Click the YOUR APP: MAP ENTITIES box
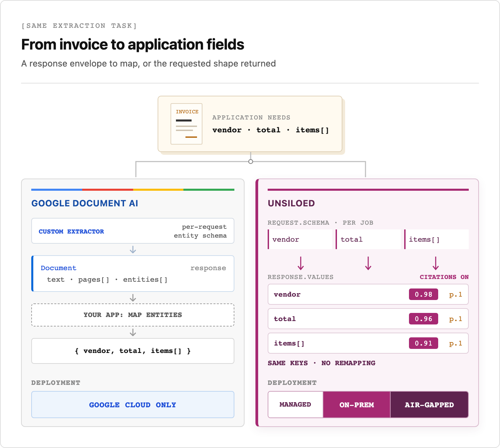The width and height of the screenshot is (500, 448). pos(133,315)
